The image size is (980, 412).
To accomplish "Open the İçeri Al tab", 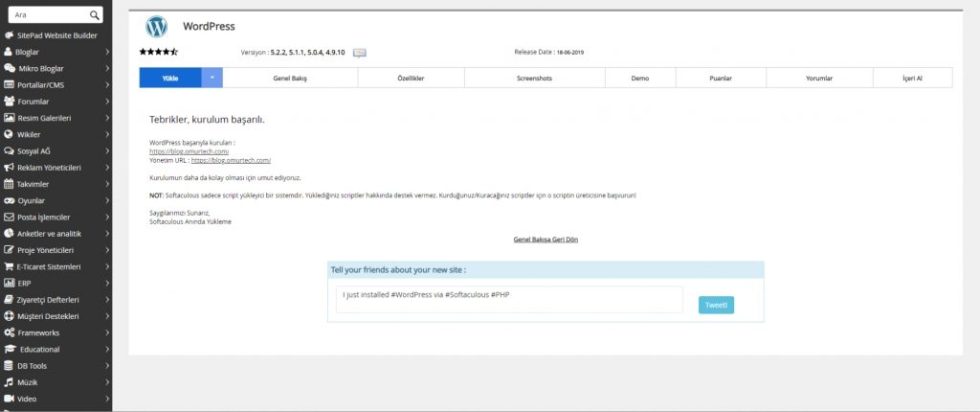I will pos(912,79).
